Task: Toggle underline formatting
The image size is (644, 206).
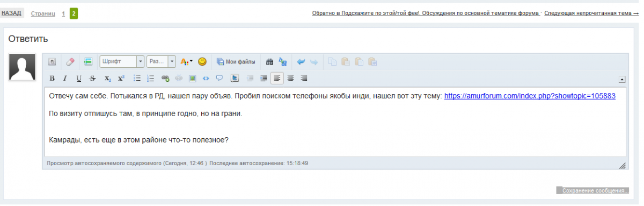Action: pos(79,79)
